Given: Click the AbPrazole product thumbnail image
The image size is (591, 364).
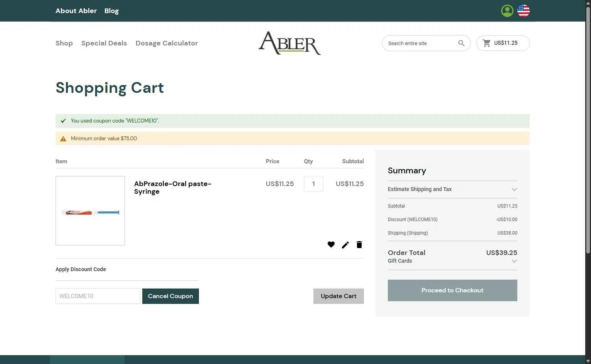Looking at the screenshot, I should pos(90,211).
